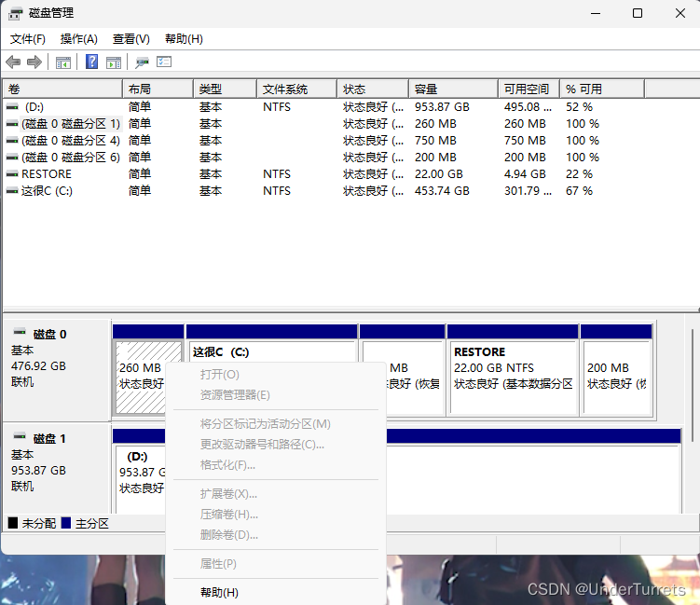Click the connect/refresh disk toolbar icon
Viewport: 700px width, 605px height.
click(x=142, y=62)
